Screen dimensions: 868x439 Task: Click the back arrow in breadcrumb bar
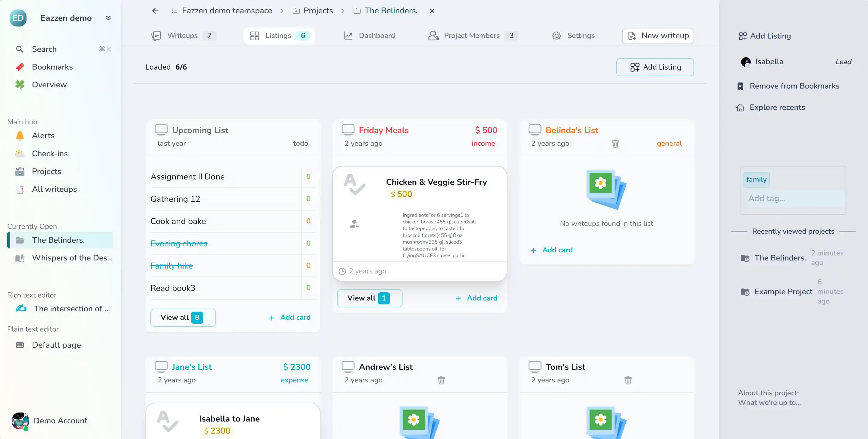tap(155, 11)
